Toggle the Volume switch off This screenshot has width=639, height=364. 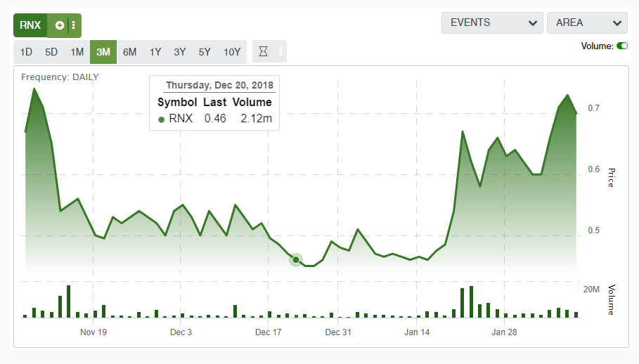pos(622,46)
